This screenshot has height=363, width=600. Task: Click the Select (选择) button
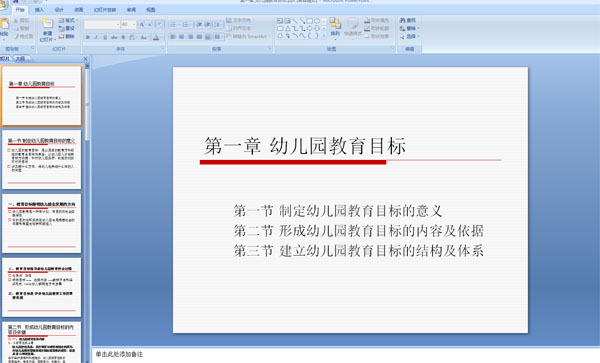tap(409, 36)
